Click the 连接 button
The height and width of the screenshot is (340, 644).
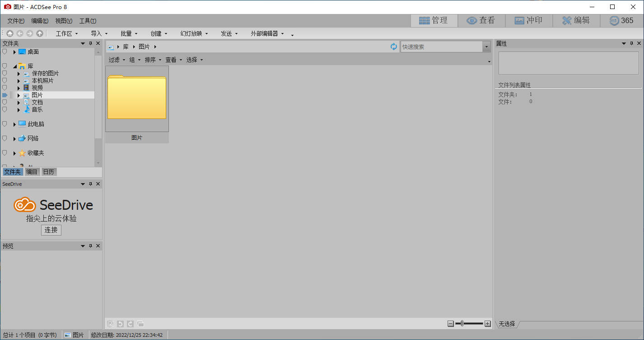pos(51,230)
